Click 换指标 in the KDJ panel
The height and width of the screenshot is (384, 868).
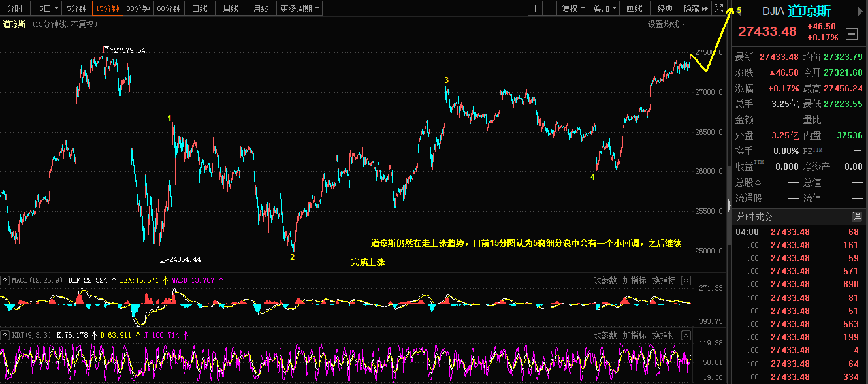point(664,335)
